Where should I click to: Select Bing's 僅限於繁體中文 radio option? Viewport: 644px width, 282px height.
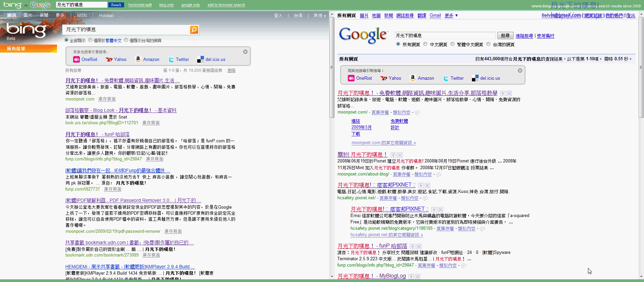(90, 40)
